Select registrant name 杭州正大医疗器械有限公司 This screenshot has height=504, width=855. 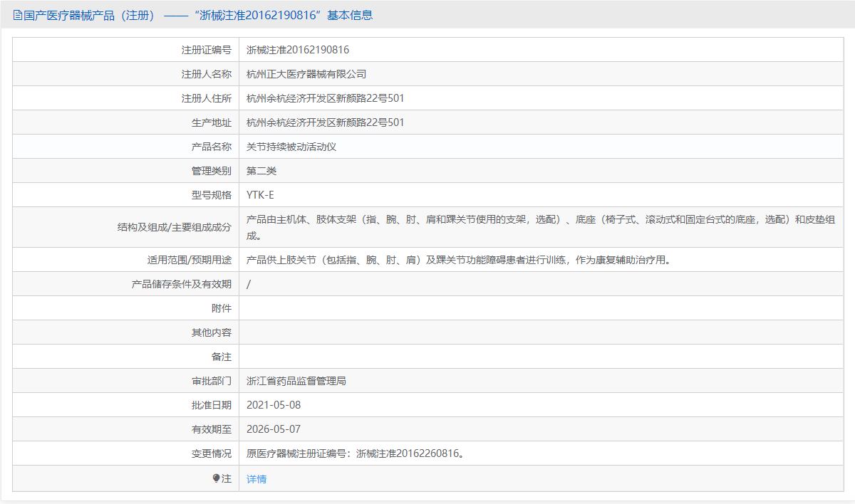tap(306, 74)
